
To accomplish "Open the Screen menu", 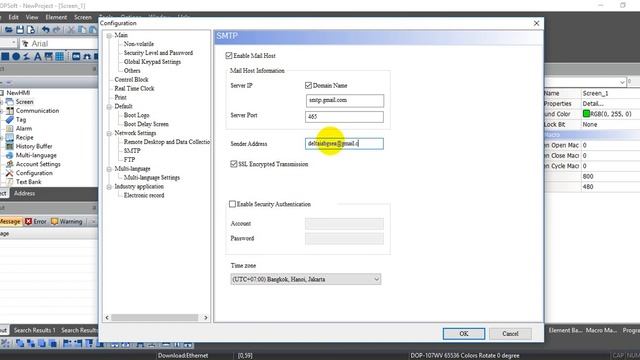I will (83, 17).
